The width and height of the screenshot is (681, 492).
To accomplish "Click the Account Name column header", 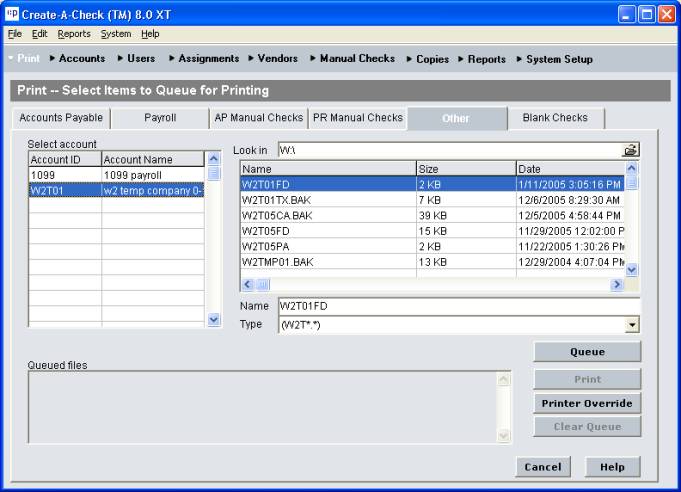I will point(153,159).
